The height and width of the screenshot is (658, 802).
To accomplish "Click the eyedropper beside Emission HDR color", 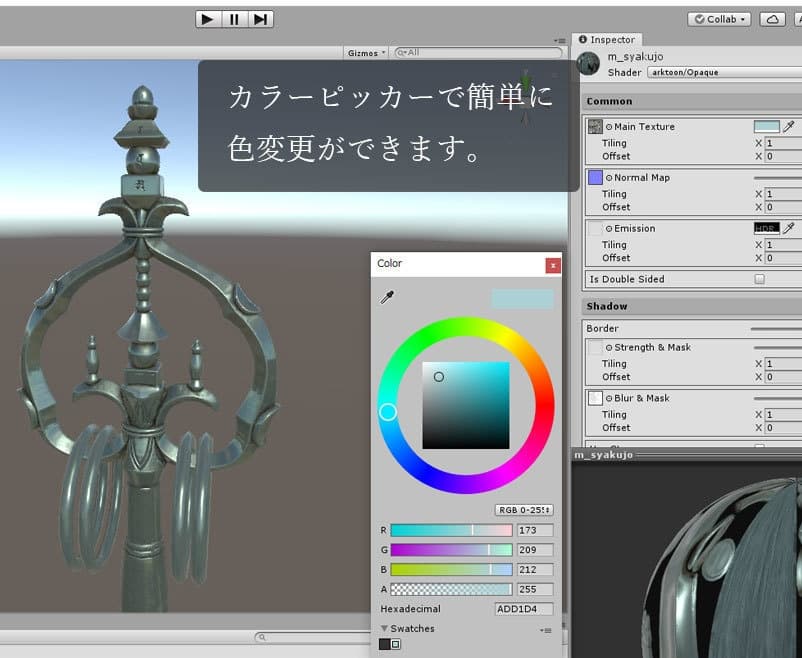I will point(790,228).
